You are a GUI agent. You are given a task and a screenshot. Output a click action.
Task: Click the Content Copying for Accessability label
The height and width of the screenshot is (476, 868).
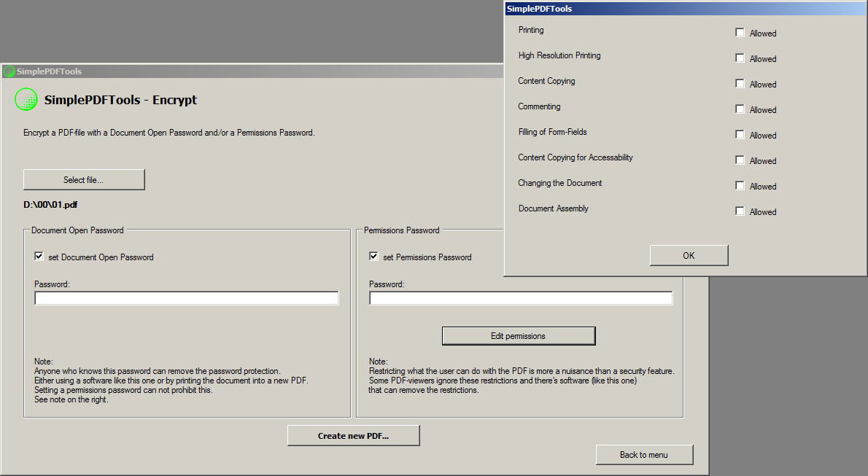576,157
